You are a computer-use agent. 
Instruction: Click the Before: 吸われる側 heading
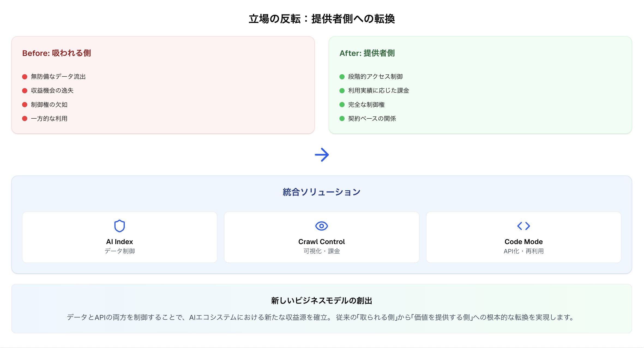(56, 53)
